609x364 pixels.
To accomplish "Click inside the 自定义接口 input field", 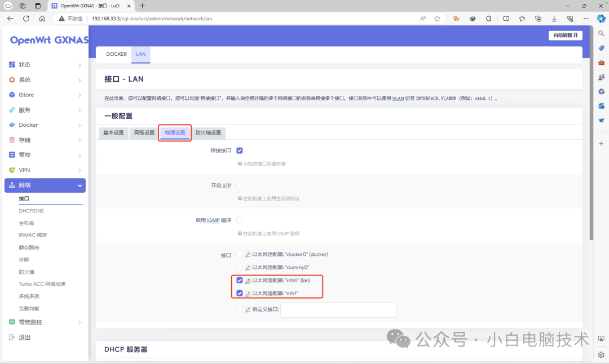I will (338, 309).
